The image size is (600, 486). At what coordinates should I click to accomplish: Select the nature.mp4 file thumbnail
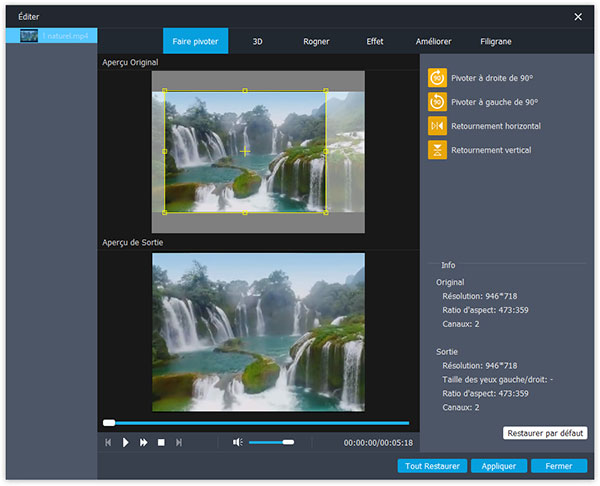28,36
